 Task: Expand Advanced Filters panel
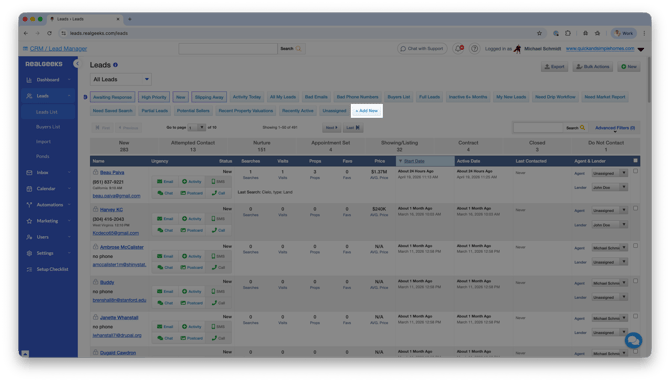click(615, 128)
